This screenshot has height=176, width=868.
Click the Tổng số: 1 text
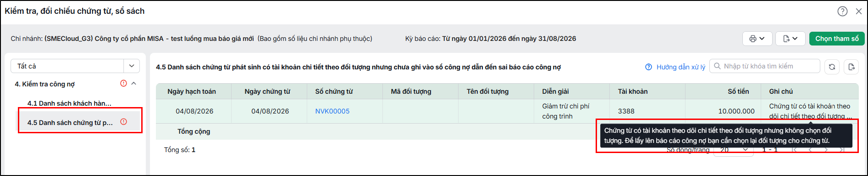tap(180, 150)
